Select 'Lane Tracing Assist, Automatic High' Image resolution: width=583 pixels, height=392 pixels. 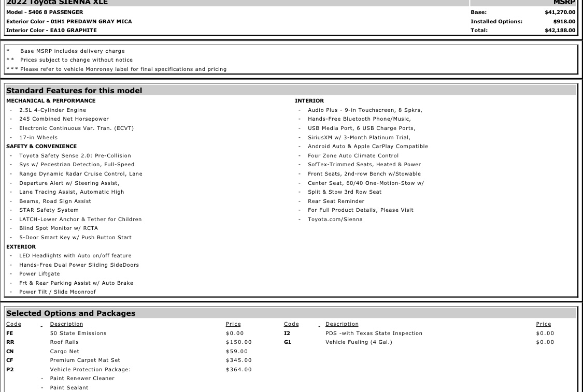72,192
